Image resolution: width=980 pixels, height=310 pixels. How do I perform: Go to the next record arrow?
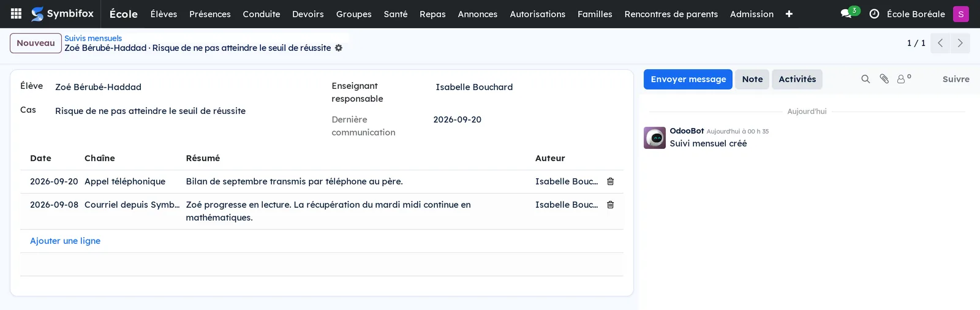point(960,43)
